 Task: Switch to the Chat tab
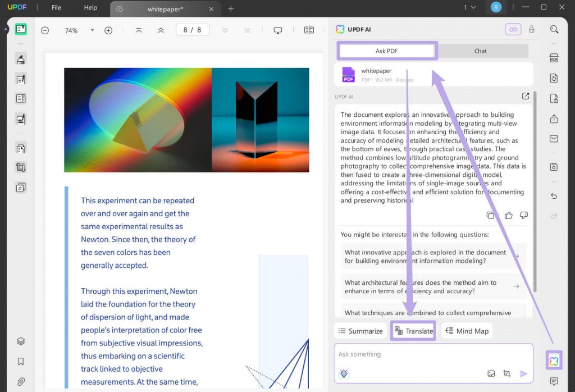coord(480,51)
